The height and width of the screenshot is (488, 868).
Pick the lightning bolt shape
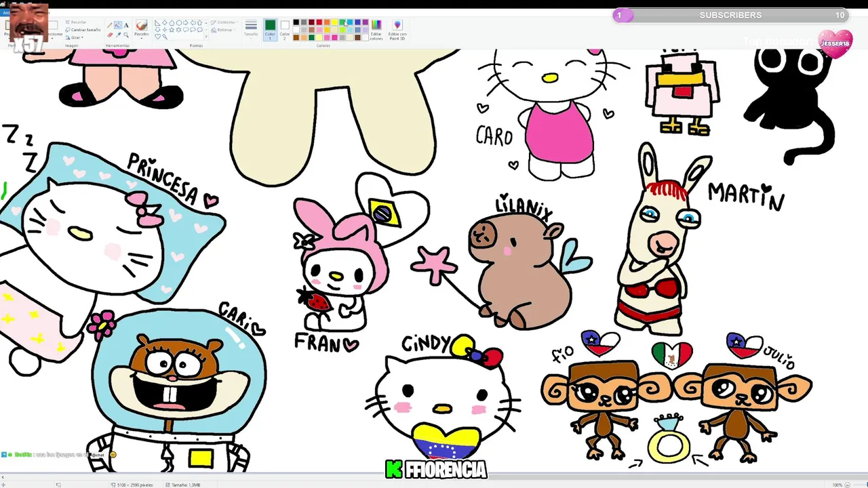click(165, 37)
